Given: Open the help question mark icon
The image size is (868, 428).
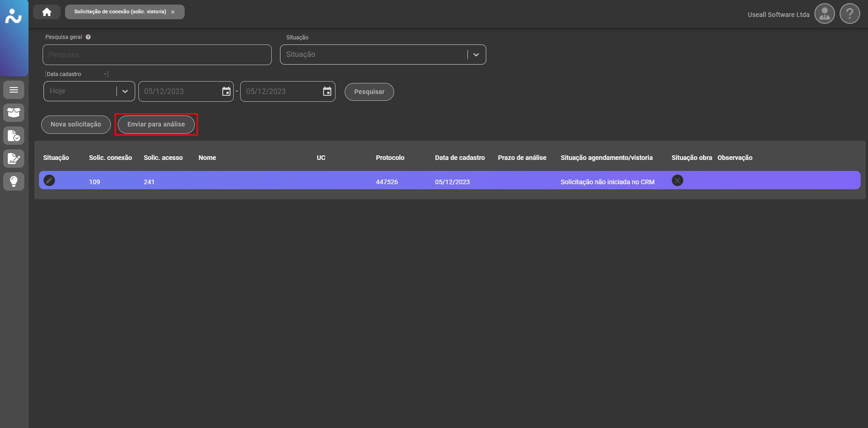Looking at the screenshot, I should [x=850, y=14].
